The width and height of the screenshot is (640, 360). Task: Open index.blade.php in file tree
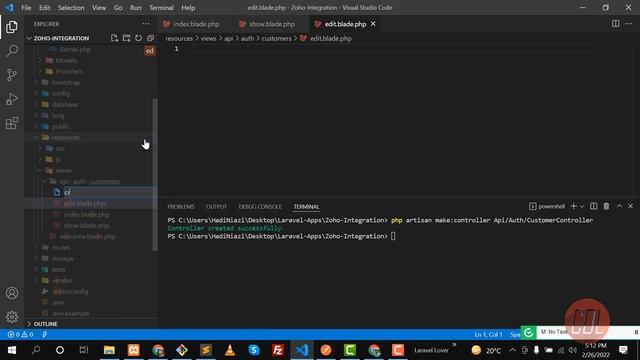point(87,215)
